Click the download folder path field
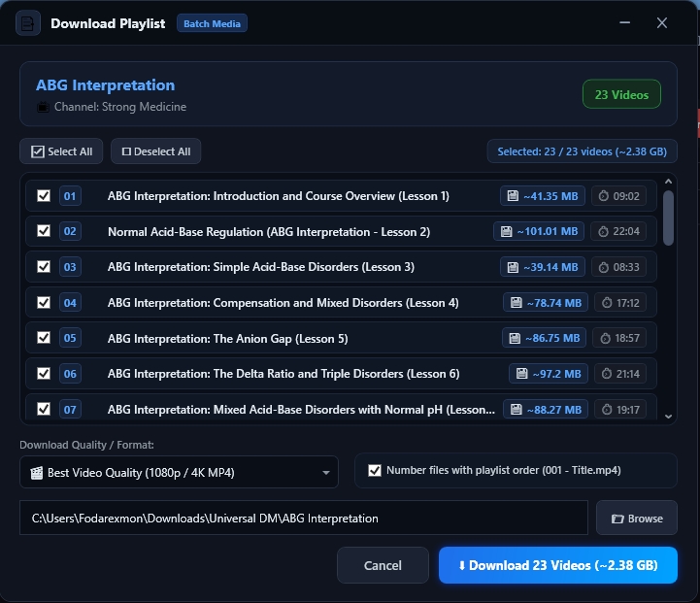The height and width of the screenshot is (603, 700). pyautogui.click(x=304, y=518)
